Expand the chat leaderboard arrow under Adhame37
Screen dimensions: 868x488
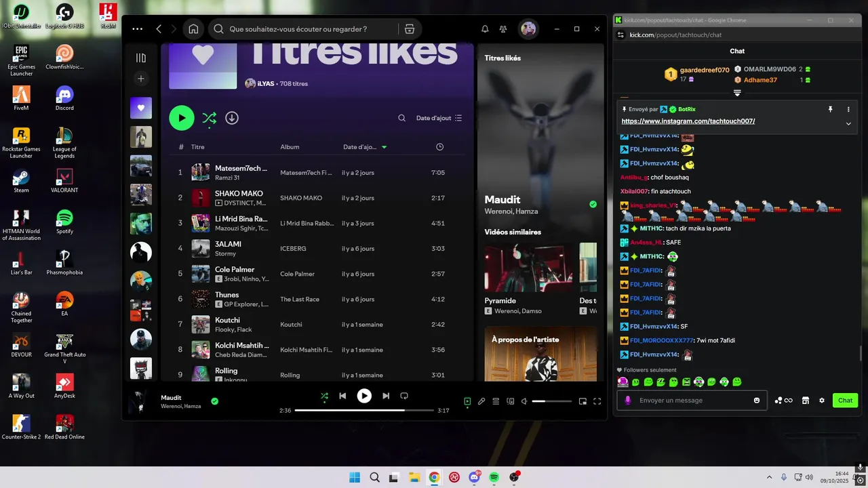(737, 93)
